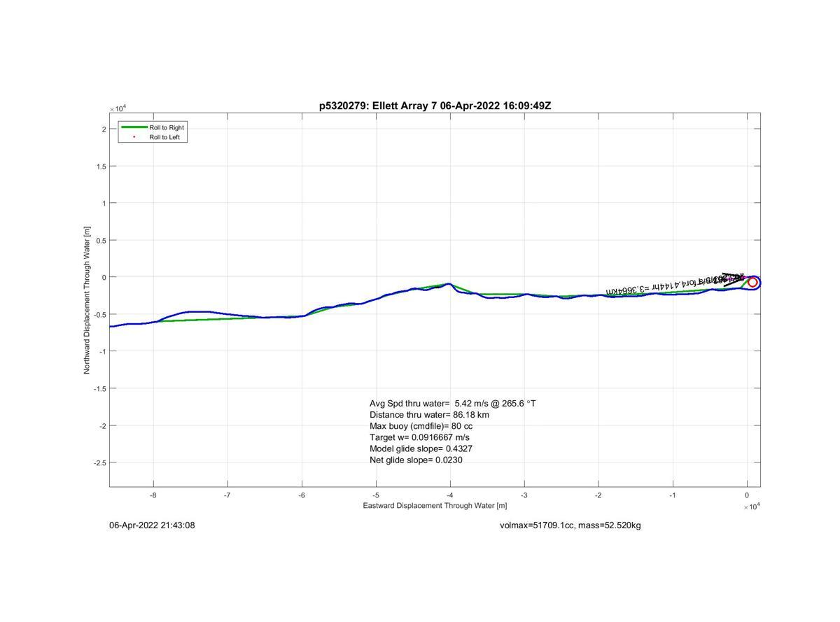Click 'volmax=51709.1cc, mass=52.520kg' text

(570, 525)
